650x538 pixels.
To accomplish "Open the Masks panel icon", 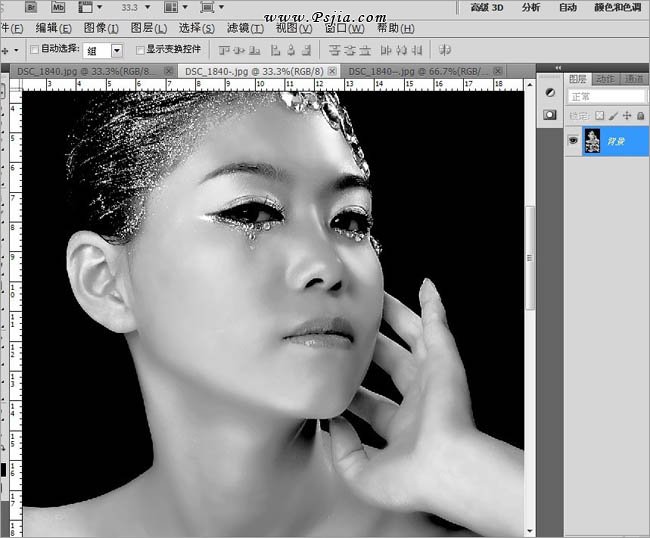I will click(x=549, y=115).
